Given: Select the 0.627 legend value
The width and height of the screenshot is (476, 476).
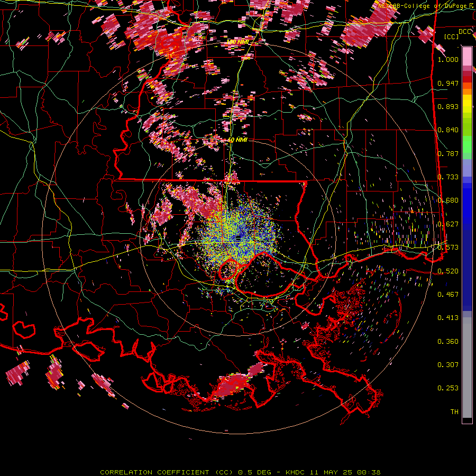Looking at the screenshot, I should point(448,224).
